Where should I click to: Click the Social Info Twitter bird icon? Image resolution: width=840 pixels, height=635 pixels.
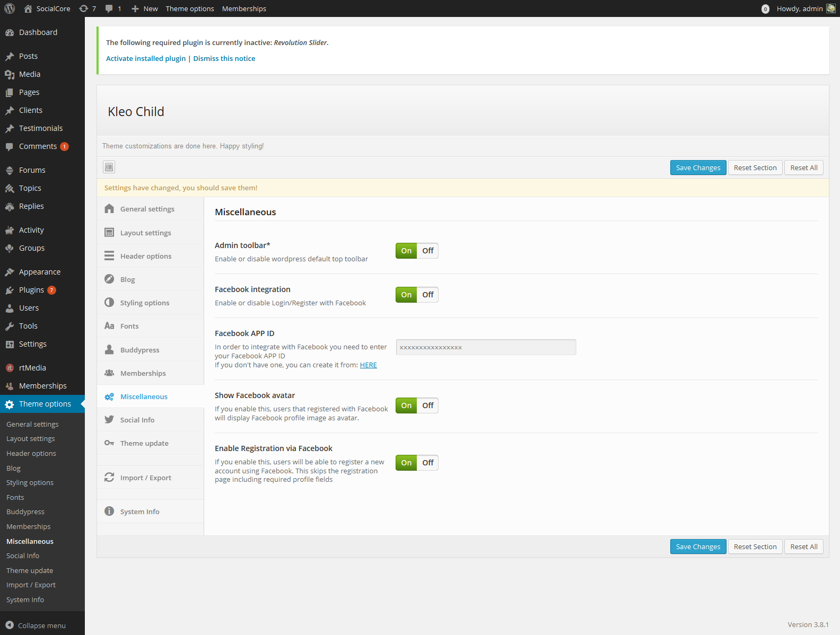pos(109,420)
